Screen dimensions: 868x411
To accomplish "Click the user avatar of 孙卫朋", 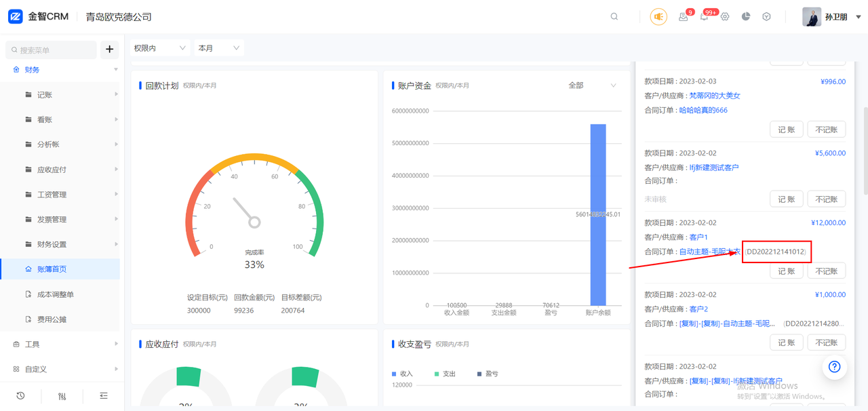I will 812,17.
